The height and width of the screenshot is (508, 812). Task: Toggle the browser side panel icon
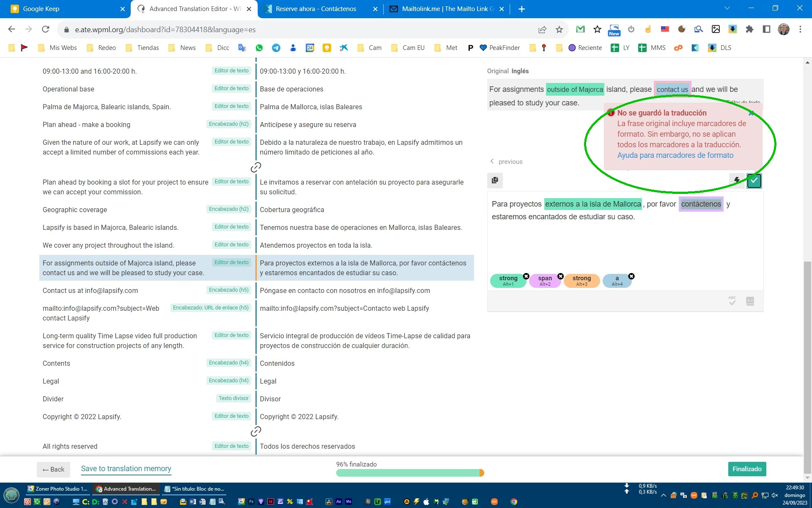pos(766,29)
